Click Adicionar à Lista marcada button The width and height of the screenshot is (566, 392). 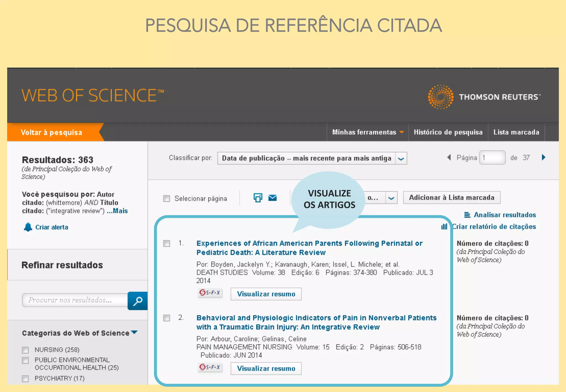452,198
